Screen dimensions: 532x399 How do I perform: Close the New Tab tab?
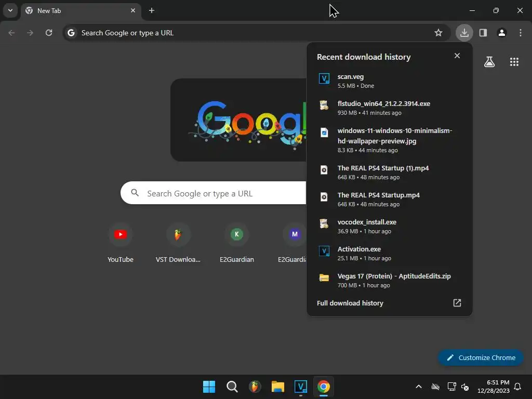click(133, 10)
